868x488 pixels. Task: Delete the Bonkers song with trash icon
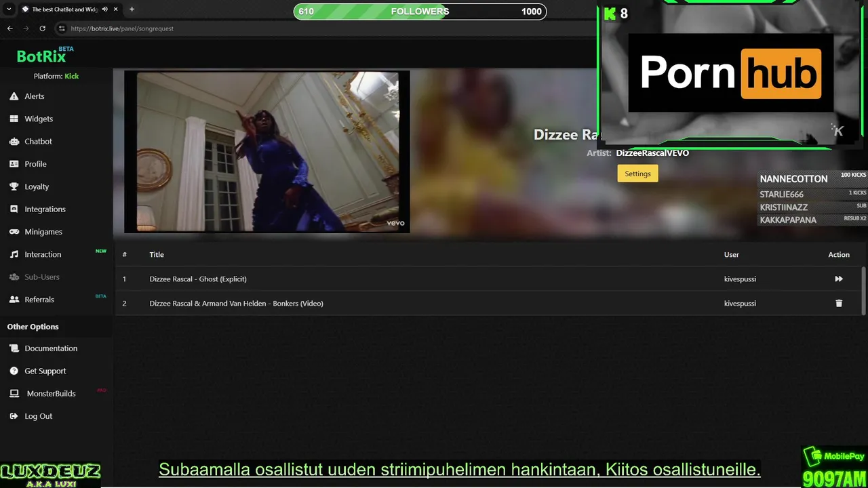pyautogui.click(x=839, y=304)
